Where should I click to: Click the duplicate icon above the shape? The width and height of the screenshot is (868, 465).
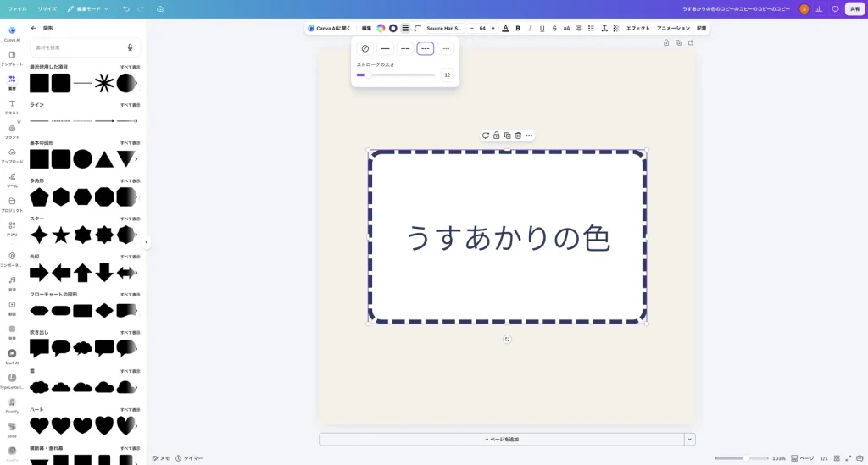point(507,136)
